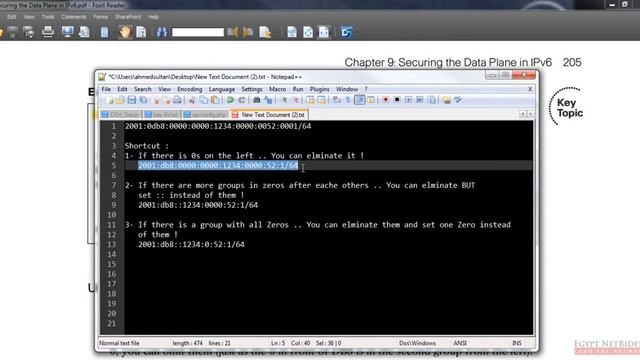
Task: Open the File menu in Notepad++
Action: pos(106,89)
